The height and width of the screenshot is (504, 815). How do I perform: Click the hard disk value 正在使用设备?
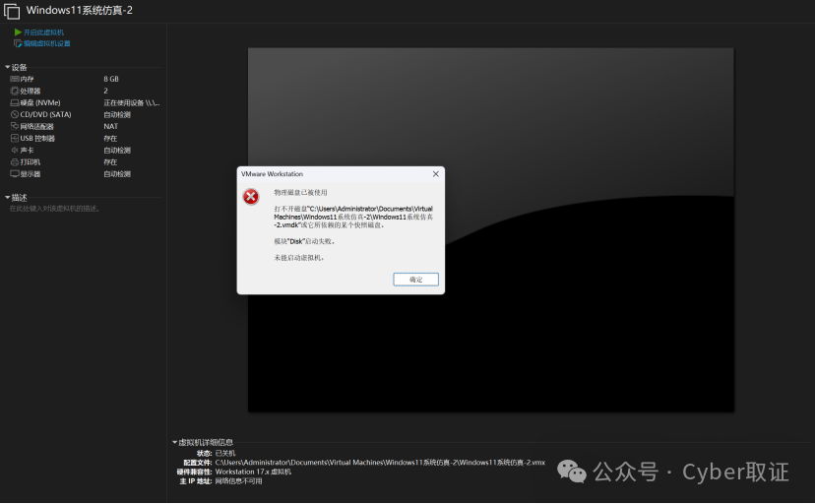click(x=132, y=103)
